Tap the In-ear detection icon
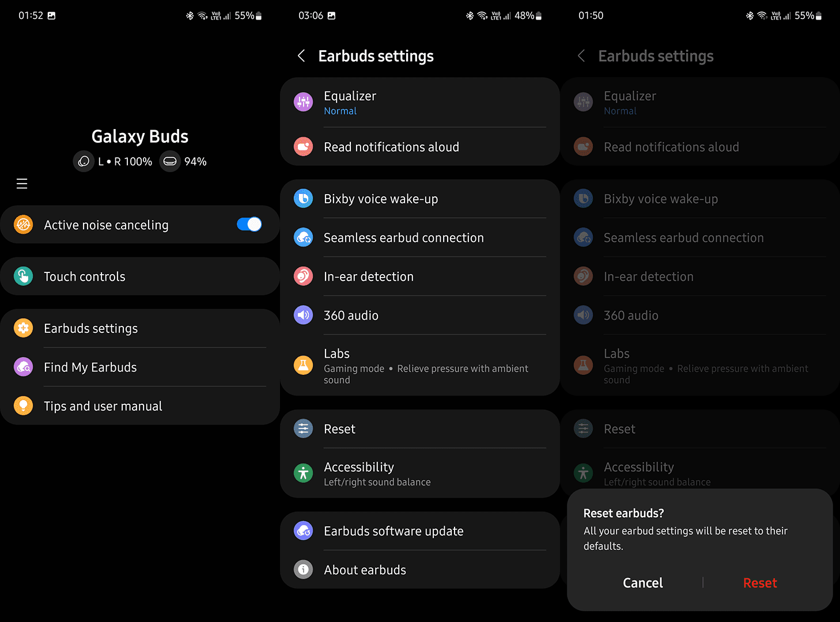Screen dimensions: 840x622 [x=304, y=276]
